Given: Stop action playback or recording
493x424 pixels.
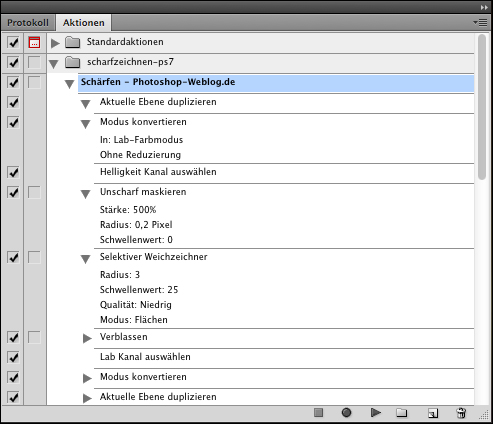Looking at the screenshot, I should pos(318,413).
